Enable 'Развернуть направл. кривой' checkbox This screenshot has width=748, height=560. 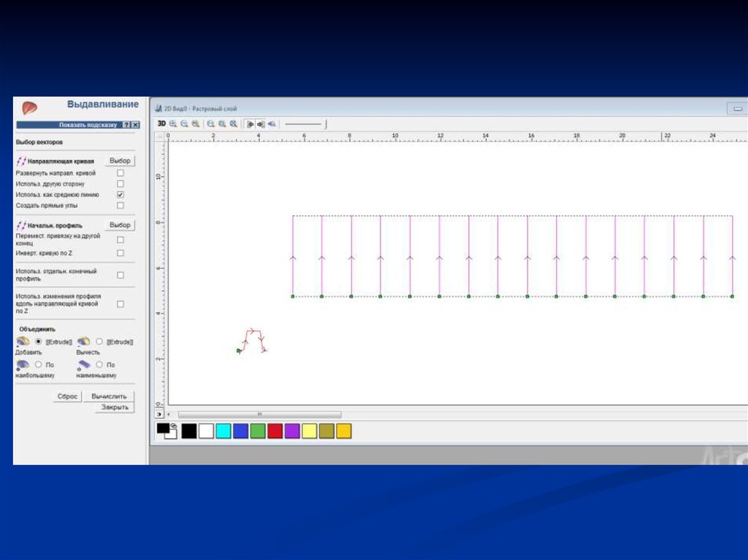click(x=121, y=173)
